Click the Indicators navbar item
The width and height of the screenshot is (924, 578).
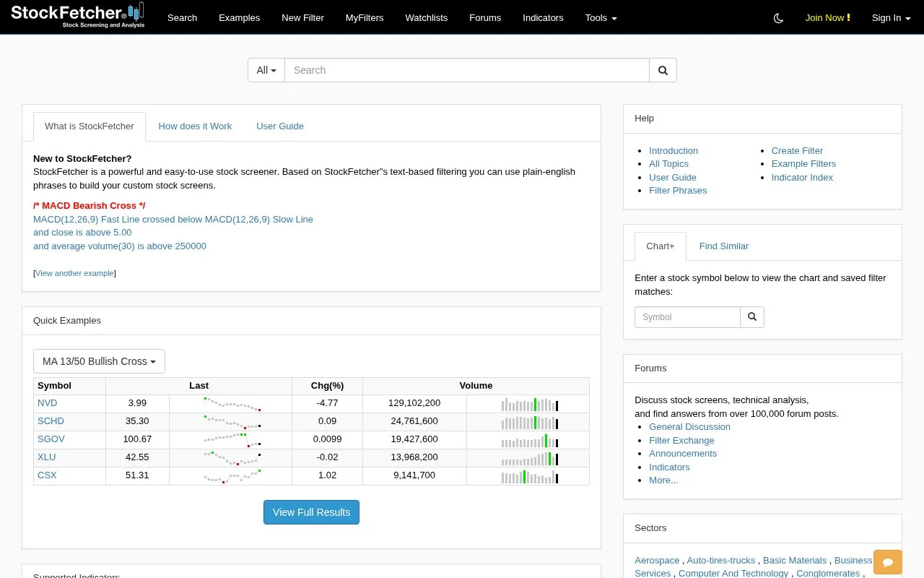click(x=543, y=18)
